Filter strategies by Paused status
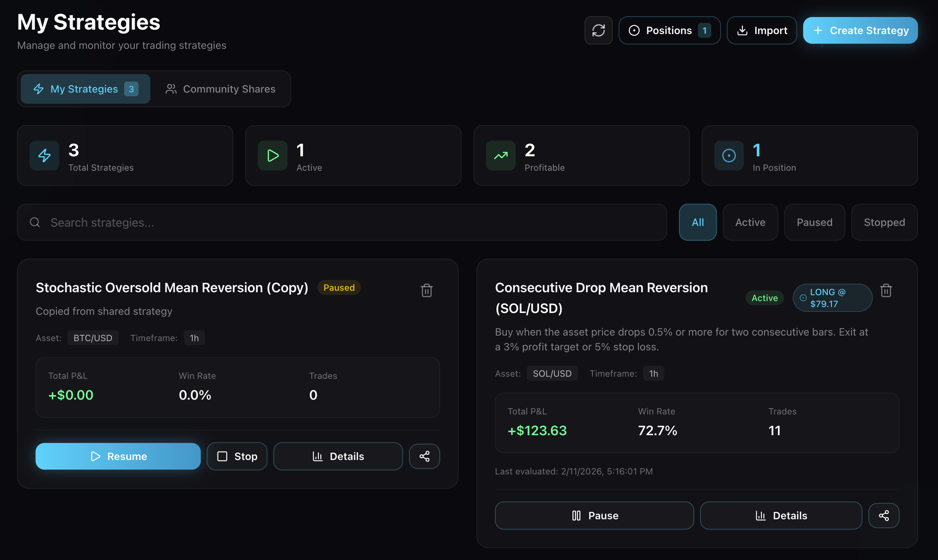The width and height of the screenshot is (938, 560). click(814, 222)
